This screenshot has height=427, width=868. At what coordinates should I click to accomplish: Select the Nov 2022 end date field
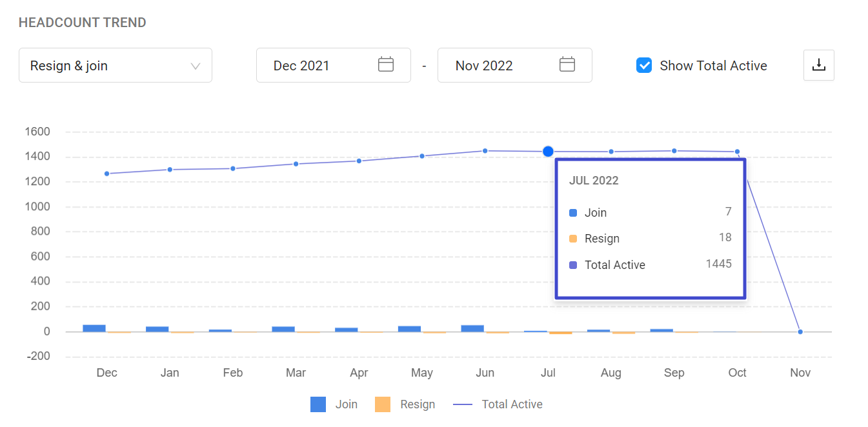(484, 65)
